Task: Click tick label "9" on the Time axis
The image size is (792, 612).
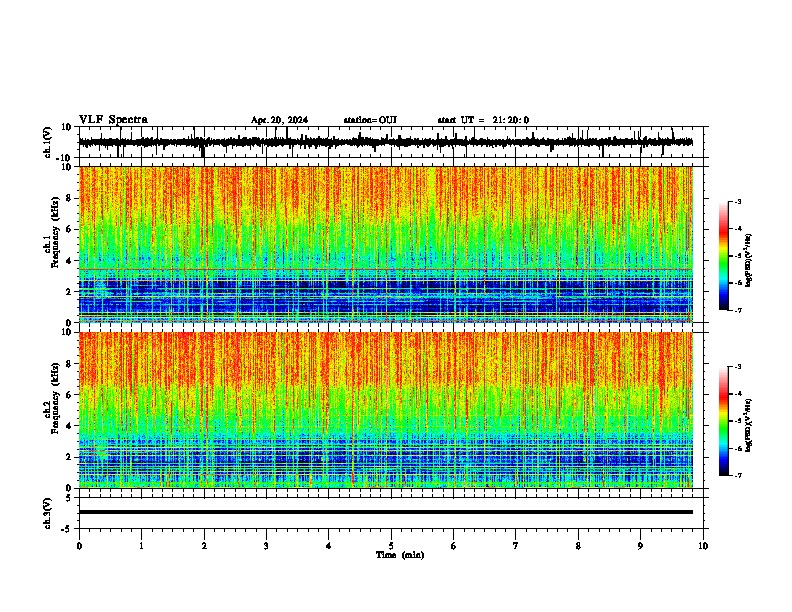Action: point(640,546)
